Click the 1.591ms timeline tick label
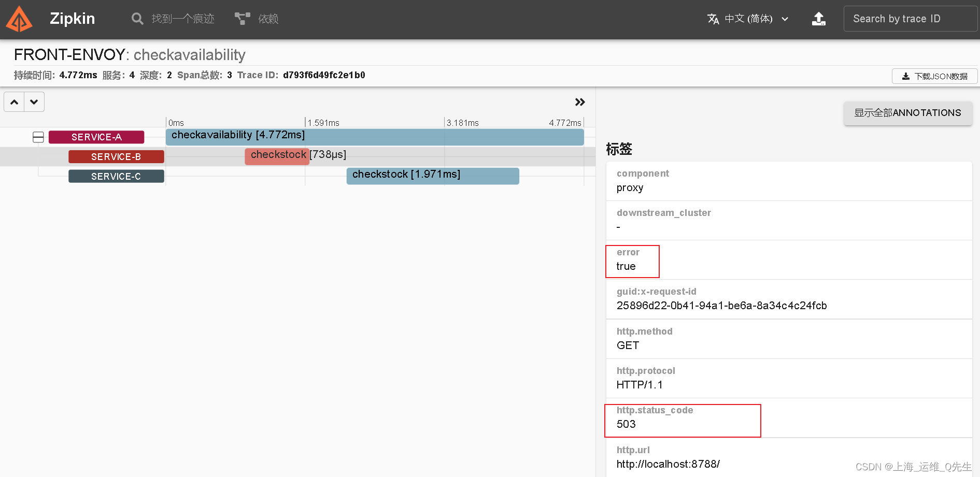The height and width of the screenshot is (477, 980). coord(323,123)
